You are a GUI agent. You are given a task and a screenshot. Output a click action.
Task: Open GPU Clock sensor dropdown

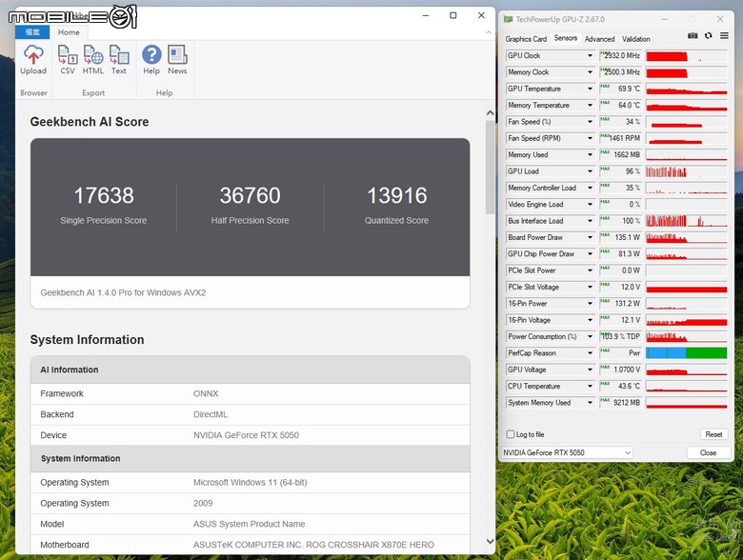click(590, 55)
